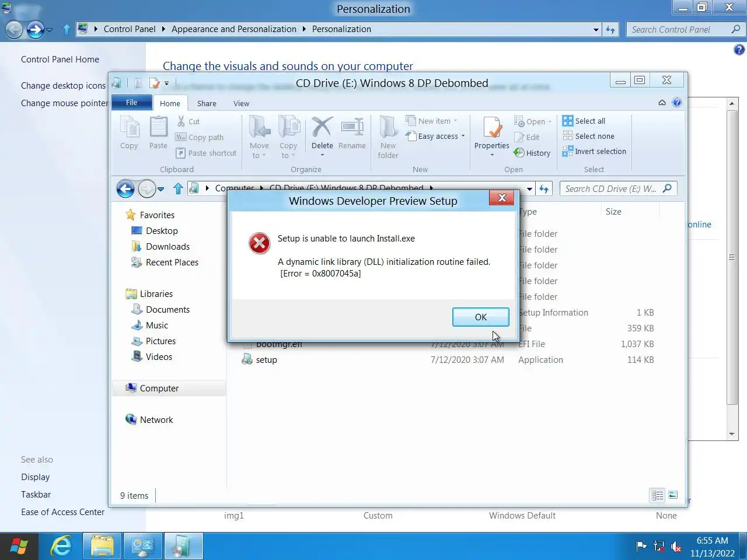This screenshot has width=747, height=560.
Task: Click the Rename icon in the ribbon
Action: pyautogui.click(x=352, y=127)
